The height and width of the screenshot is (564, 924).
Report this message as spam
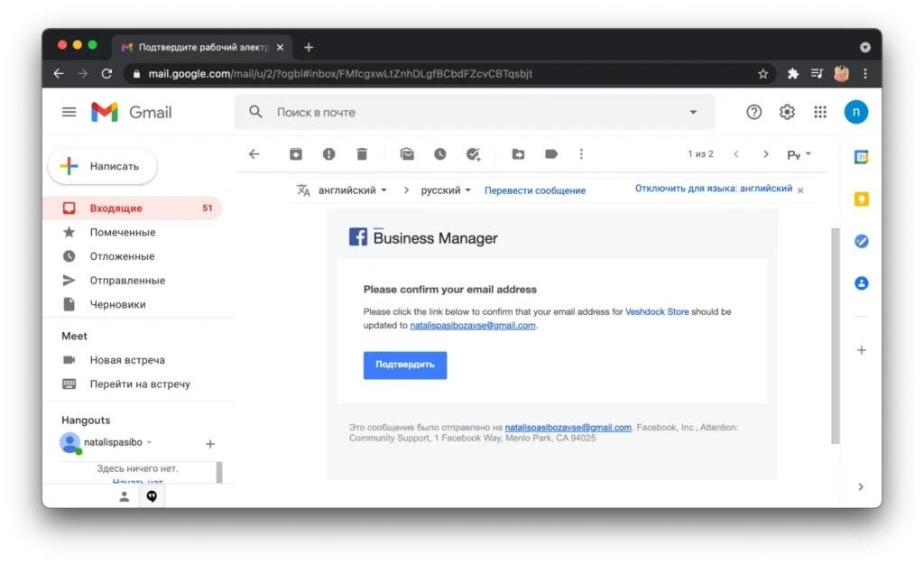tap(328, 154)
